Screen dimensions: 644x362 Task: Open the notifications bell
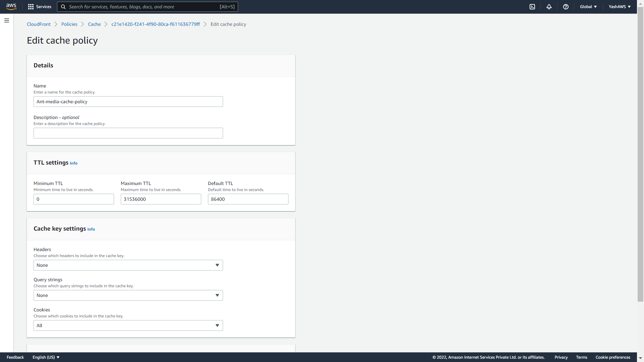(549, 7)
